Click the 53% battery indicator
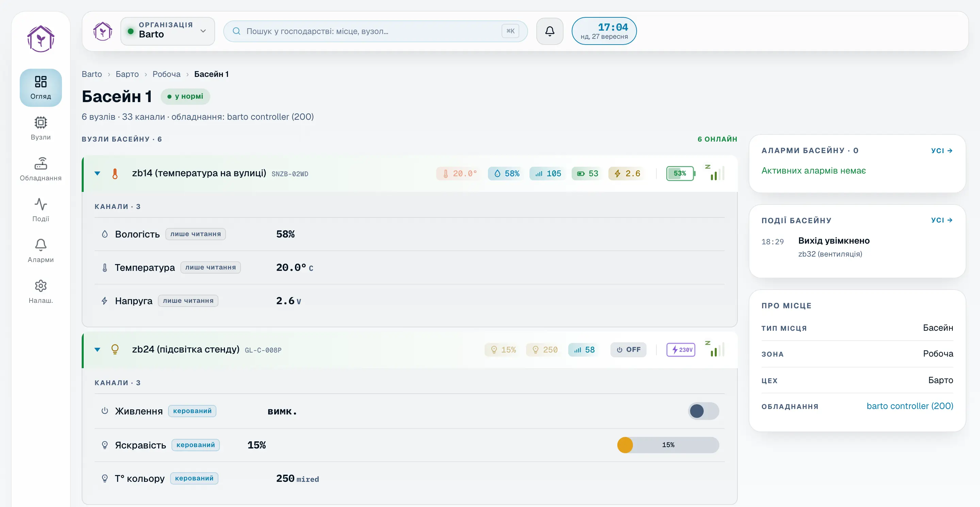 tap(681, 174)
